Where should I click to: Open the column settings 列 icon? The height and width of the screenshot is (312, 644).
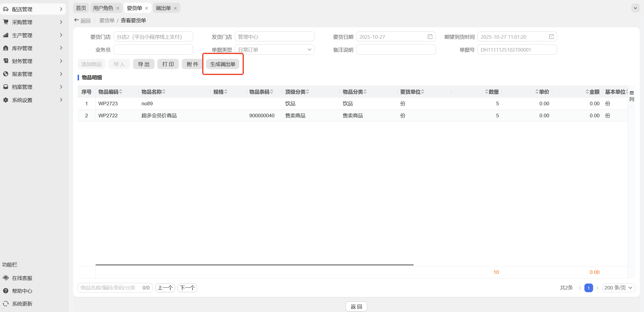click(x=632, y=96)
